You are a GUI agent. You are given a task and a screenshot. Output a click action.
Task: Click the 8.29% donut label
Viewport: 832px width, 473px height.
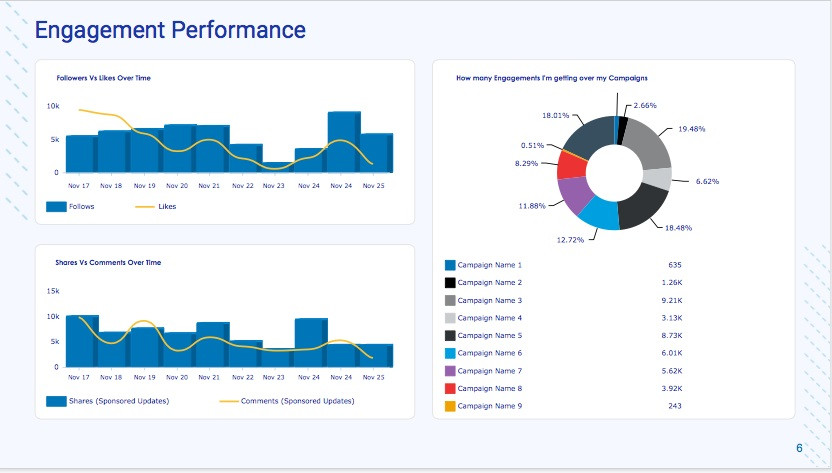pos(526,164)
